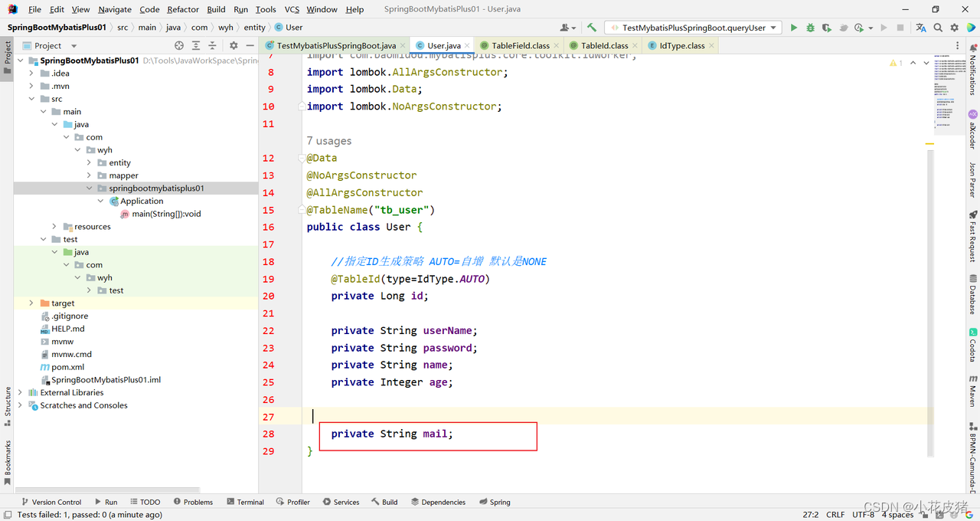
Task: Collapse the SpringBootMybatisPlus01 root node
Action: tap(20, 61)
